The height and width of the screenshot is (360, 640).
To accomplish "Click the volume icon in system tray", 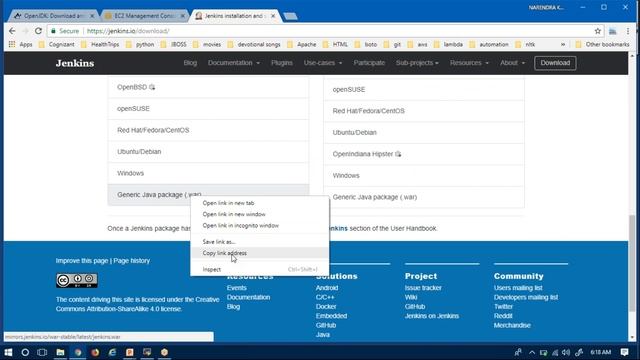I will 566,352.
